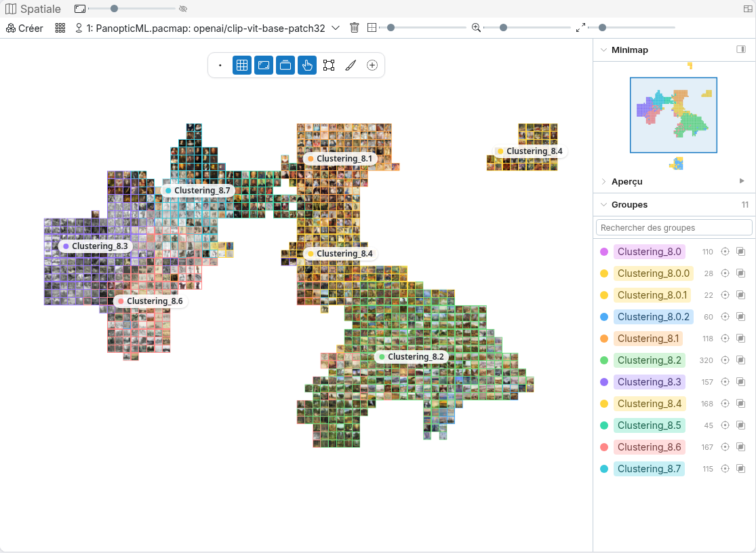The image size is (756, 553).
Task: Select the Clustering_8.0.0 group tag
Action: pyautogui.click(x=654, y=273)
